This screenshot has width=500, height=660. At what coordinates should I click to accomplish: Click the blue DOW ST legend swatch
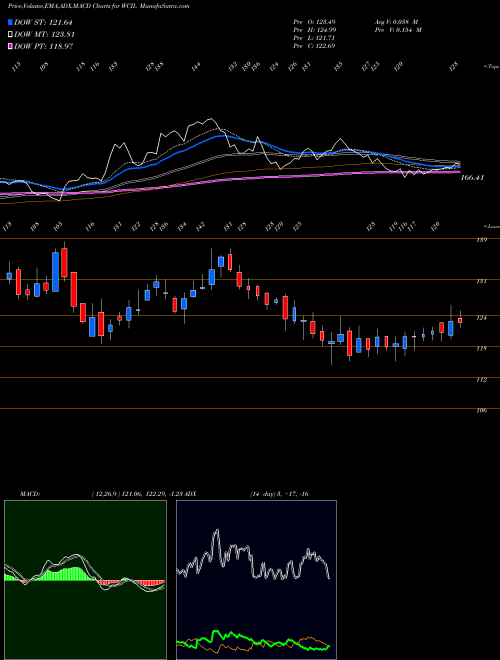[11, 22]
